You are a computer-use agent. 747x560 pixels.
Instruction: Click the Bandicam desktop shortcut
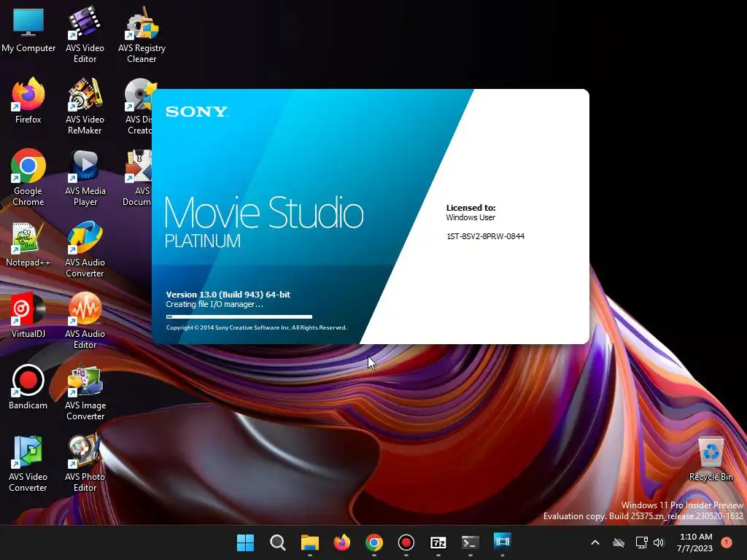pyautogui.click(x=28, y=387)
